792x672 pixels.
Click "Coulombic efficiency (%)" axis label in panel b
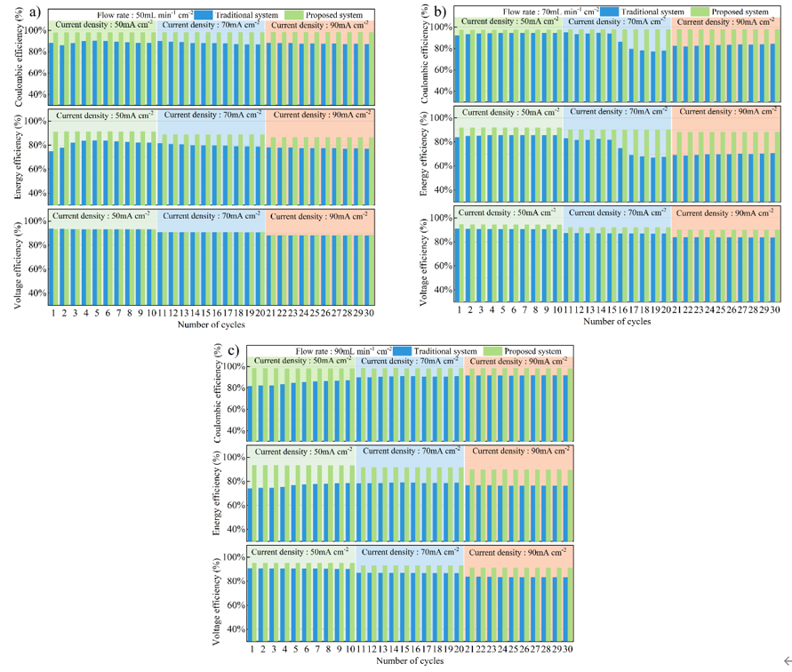click(x=424, y=53)
